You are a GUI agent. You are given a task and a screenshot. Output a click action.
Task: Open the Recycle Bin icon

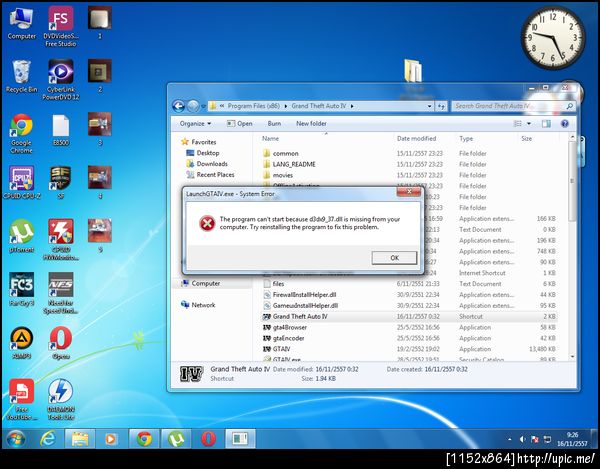21,77
